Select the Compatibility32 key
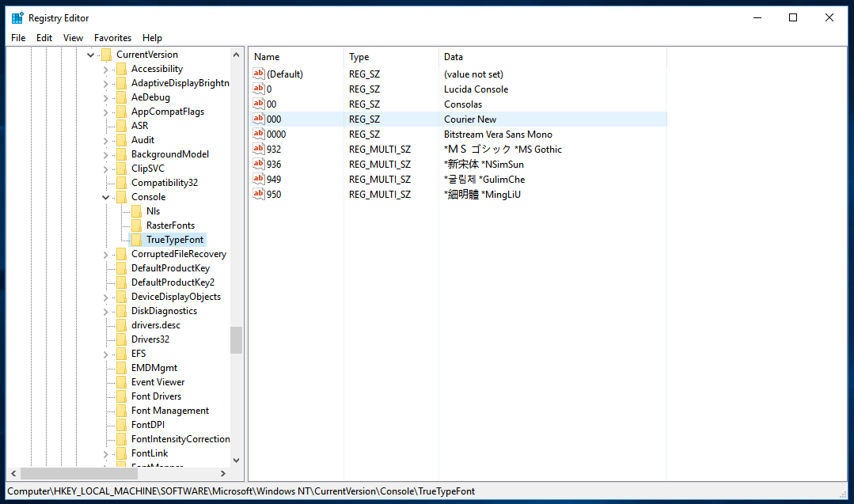 [x=165, y=182]
